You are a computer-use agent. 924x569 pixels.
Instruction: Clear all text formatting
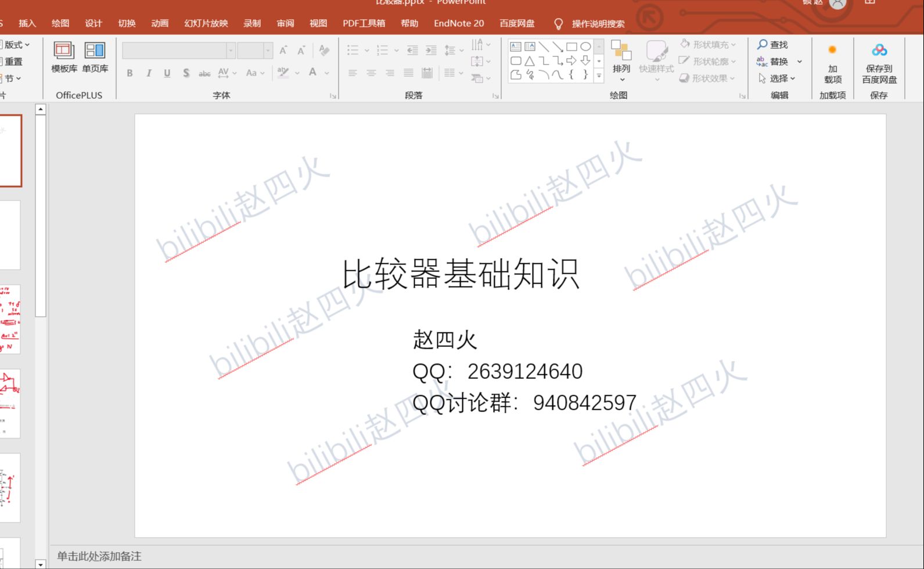pos(324,51)
